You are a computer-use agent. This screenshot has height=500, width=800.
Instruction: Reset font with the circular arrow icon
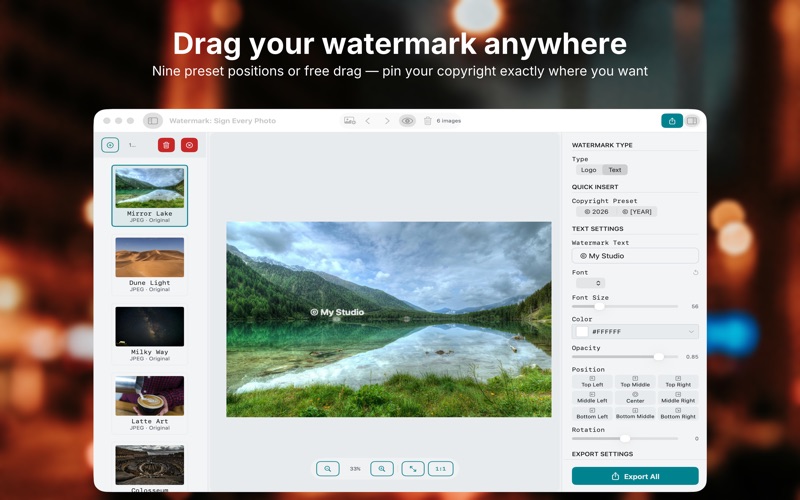(x=695, y=272)
